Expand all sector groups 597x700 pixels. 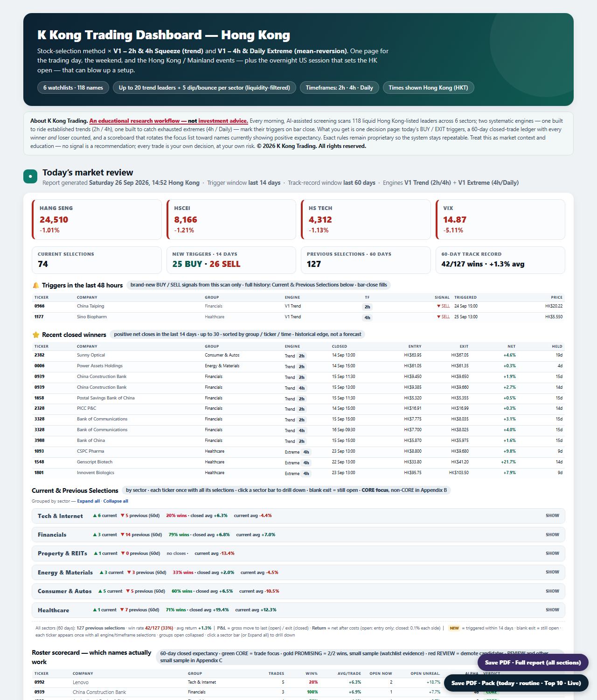(x=88, y=501)
